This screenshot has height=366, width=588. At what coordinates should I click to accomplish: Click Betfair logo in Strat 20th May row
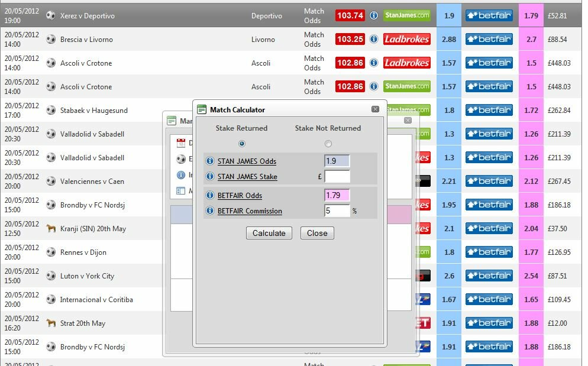(489, 322)
